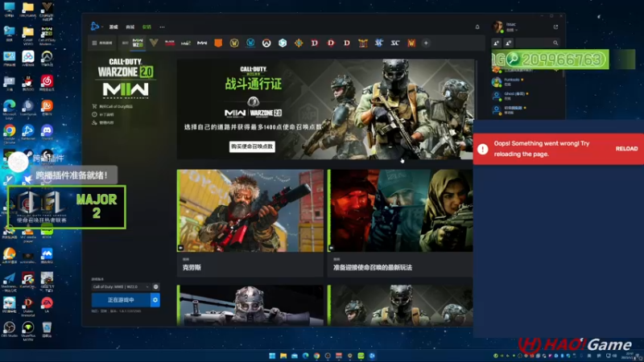The image size is (644, 362).
Task: Open the Microsoft Edge desktop shortcut
Action: 9,109
